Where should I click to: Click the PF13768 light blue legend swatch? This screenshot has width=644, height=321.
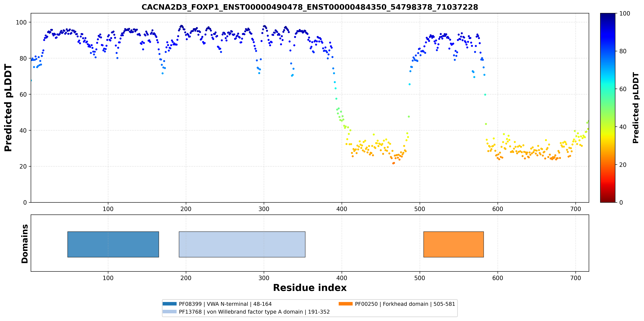(x=169, y=311)
